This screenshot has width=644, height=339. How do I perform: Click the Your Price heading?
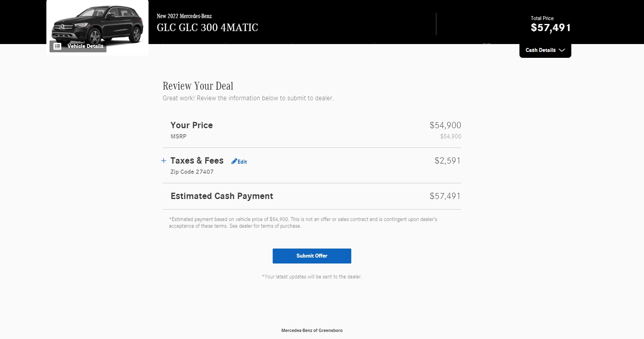pyautogui.click(x=192, y=125)
